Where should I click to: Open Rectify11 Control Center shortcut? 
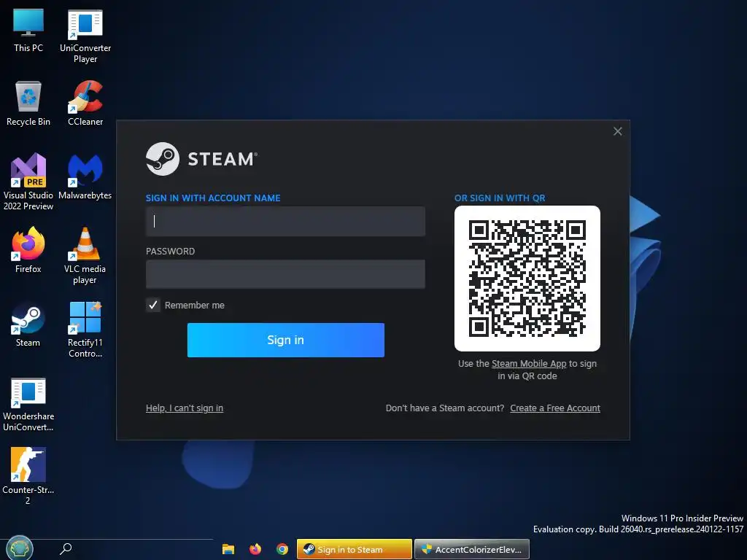pos(85,329)
